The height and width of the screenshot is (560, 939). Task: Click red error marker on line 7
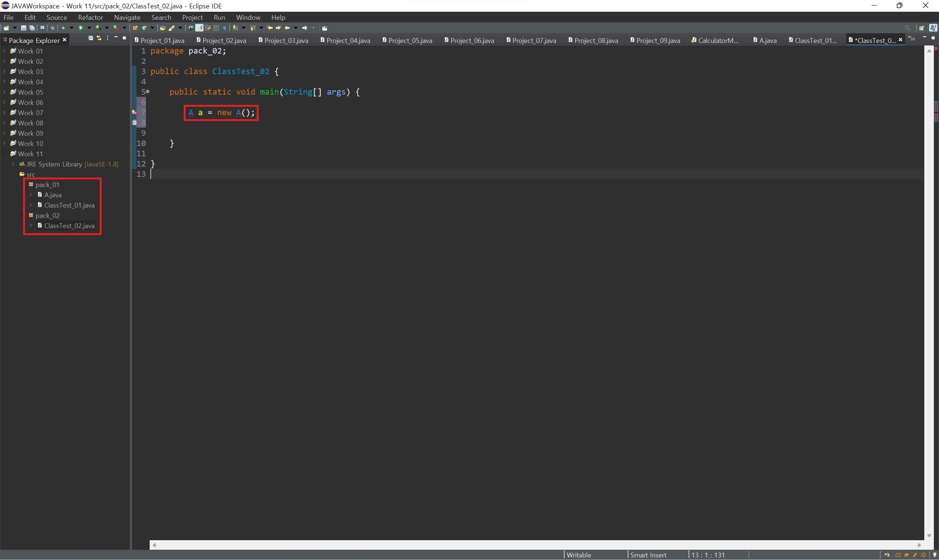point(134,113)
